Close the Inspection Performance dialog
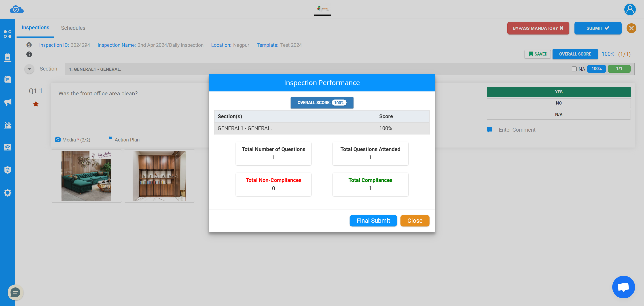This screenshot has height=306, width=644. point(415,220)
